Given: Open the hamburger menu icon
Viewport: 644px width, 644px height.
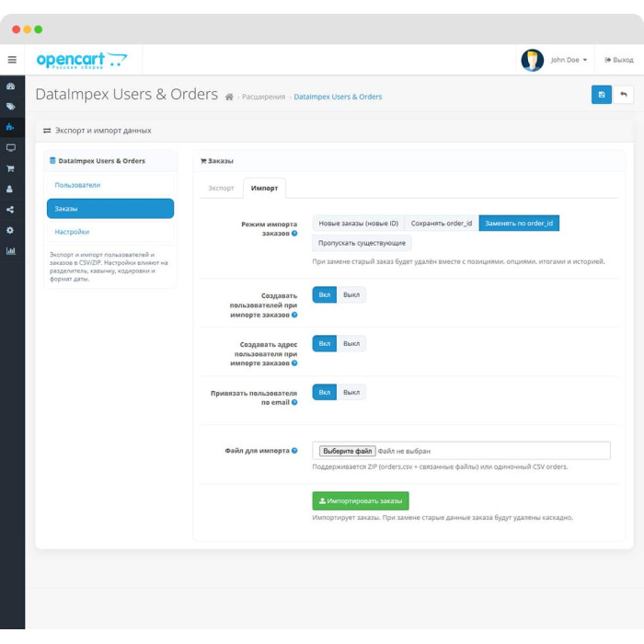Looking at the screenshot, I should (x=12, y=60).
